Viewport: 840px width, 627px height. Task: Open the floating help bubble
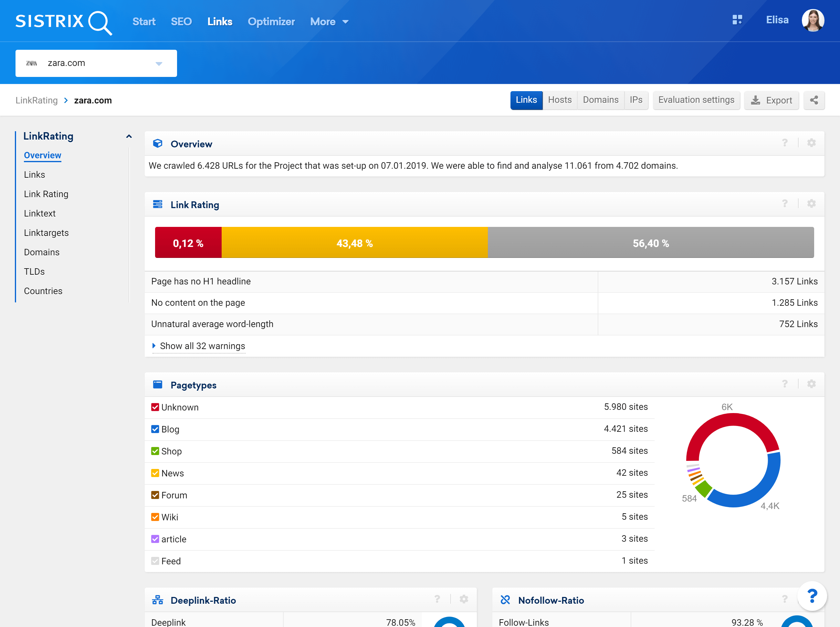click(x=812, y=596)
